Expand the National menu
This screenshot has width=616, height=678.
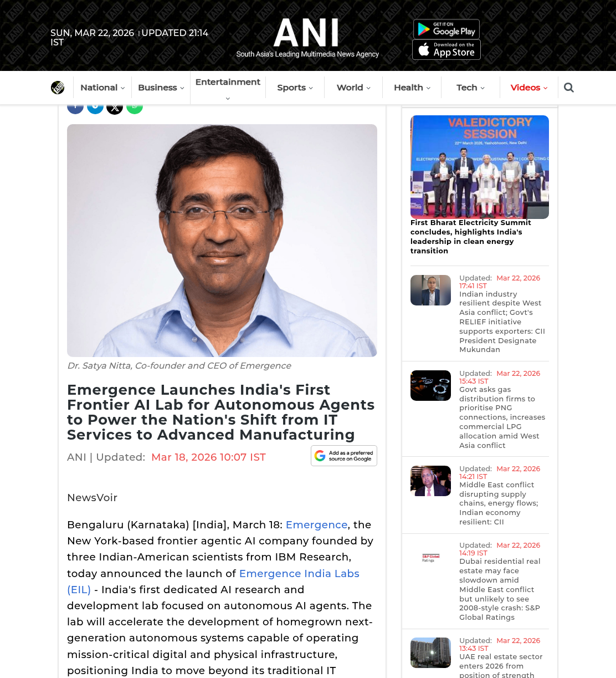(x=102, y=88)
